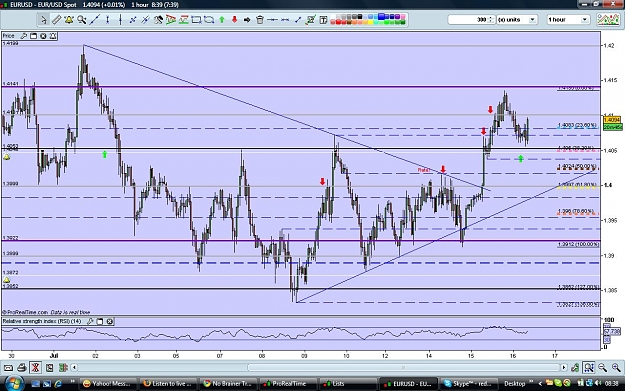Click the yellow alert bell near 1.4052 level
This screenshot has height=391, width=625.
point(7,157)
